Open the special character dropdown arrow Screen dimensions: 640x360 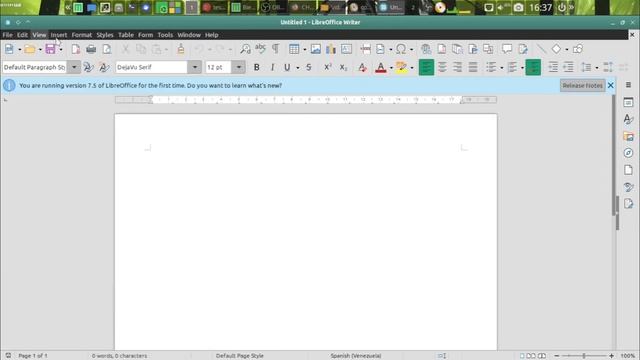[x=411, y=50]
